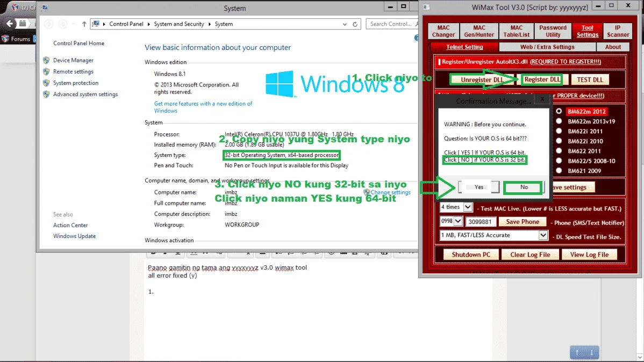Click the Forward arrow in System window

63,24
